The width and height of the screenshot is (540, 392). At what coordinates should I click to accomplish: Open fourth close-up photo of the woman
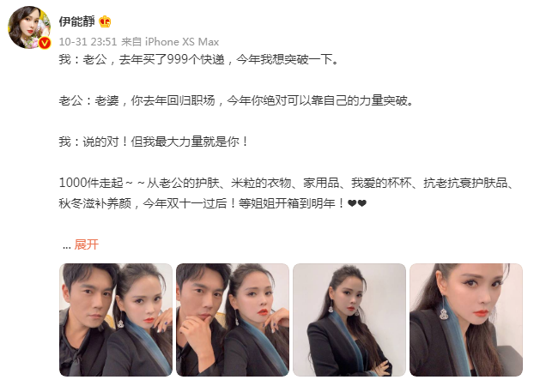(466, 320)
